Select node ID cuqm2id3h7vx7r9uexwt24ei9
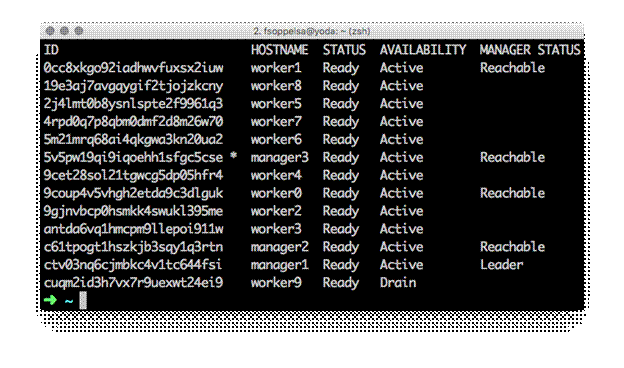The height and width of the screenshot is (368, 624). [134, 283]
